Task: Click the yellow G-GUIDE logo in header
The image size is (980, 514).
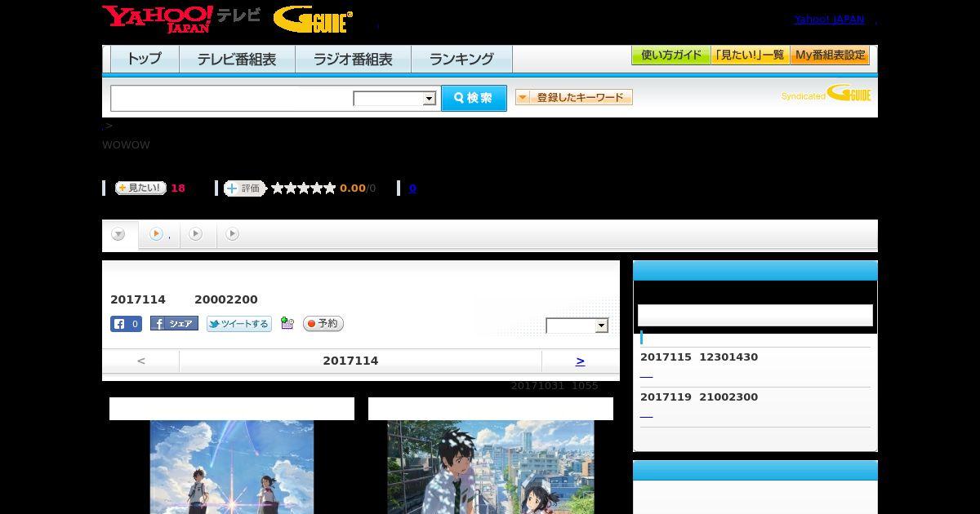Action: (x=313, y=20)
